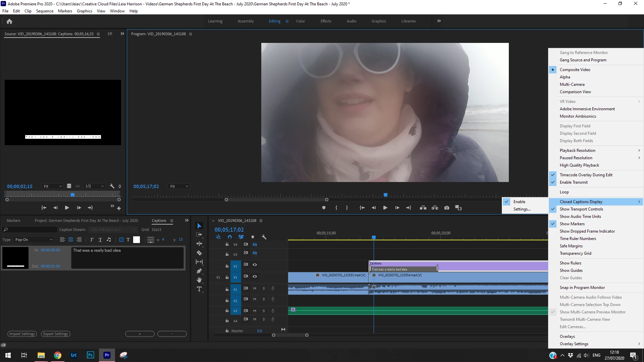Click the Export Settings button

point(56,334)
